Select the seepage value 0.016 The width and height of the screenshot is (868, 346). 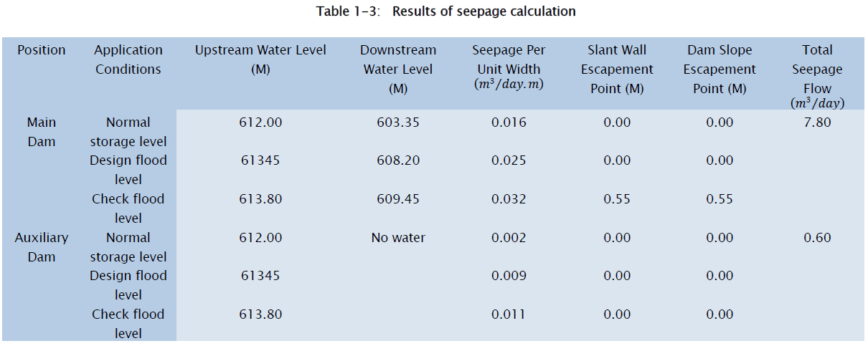point(509,122)
